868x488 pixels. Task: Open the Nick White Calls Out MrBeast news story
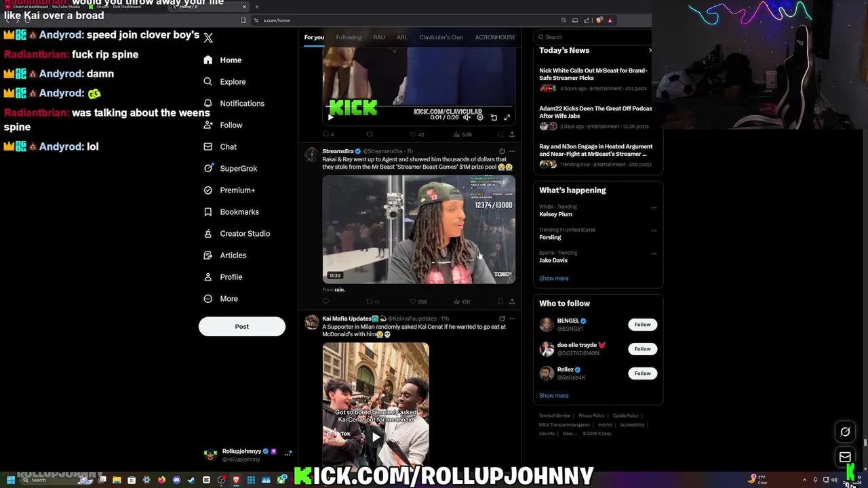point(593,74)
